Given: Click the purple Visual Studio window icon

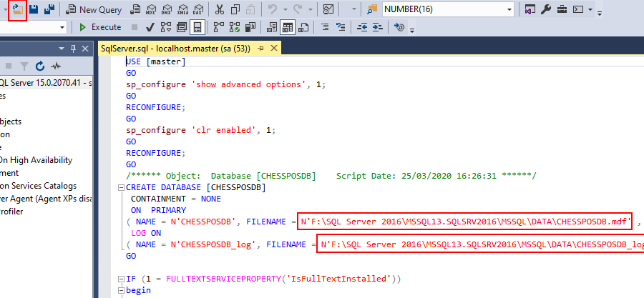Looking at the screenshot, I should [530, 9].
